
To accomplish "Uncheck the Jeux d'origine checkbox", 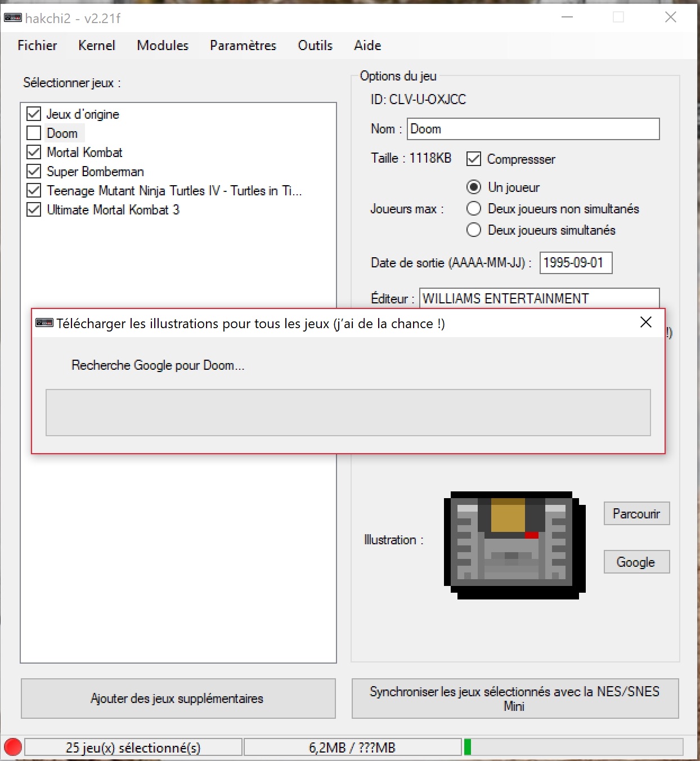I will (x=34, y=114).
